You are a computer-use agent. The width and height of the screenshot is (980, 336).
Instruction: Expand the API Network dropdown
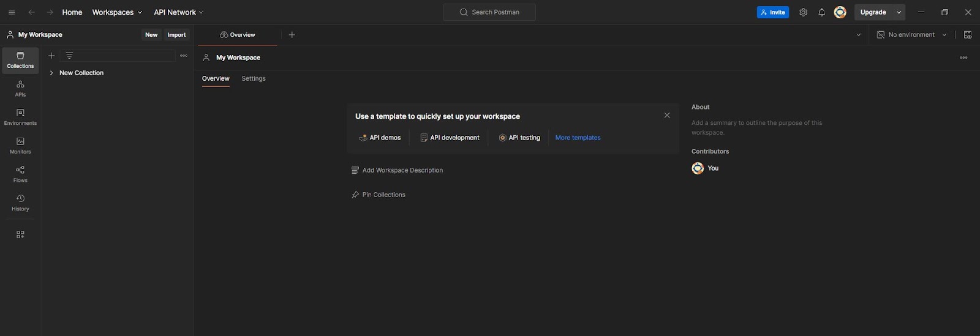[x=179, y=12]
